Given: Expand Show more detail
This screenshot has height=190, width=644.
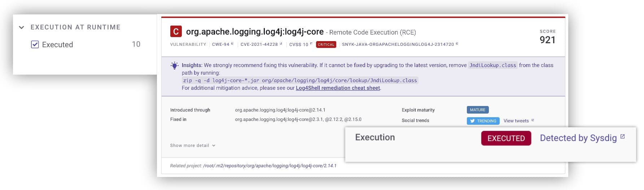Looking at the screenshot, I should tap(193, 145).
